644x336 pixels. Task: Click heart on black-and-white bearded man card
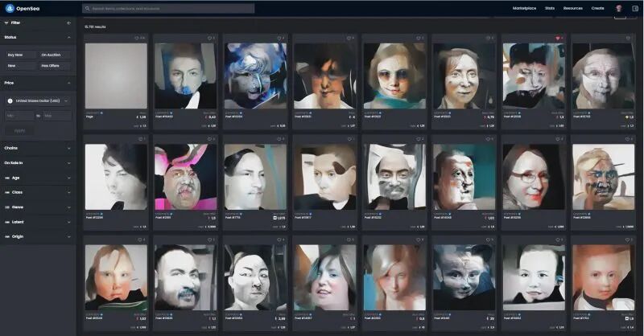[209, 240]
